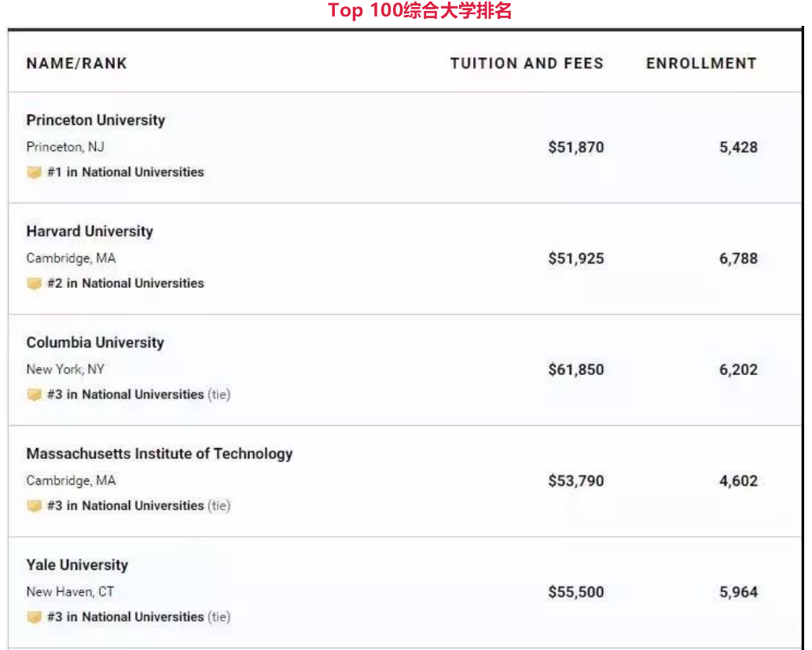Sort by TUITION AND FEES column header
Image resolution: width=812 pixels, height=650 pixels.
click(526, 64)
